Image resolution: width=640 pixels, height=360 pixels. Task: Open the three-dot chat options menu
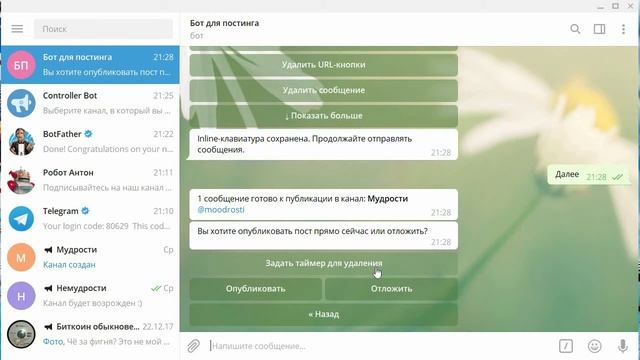point(623,29)
